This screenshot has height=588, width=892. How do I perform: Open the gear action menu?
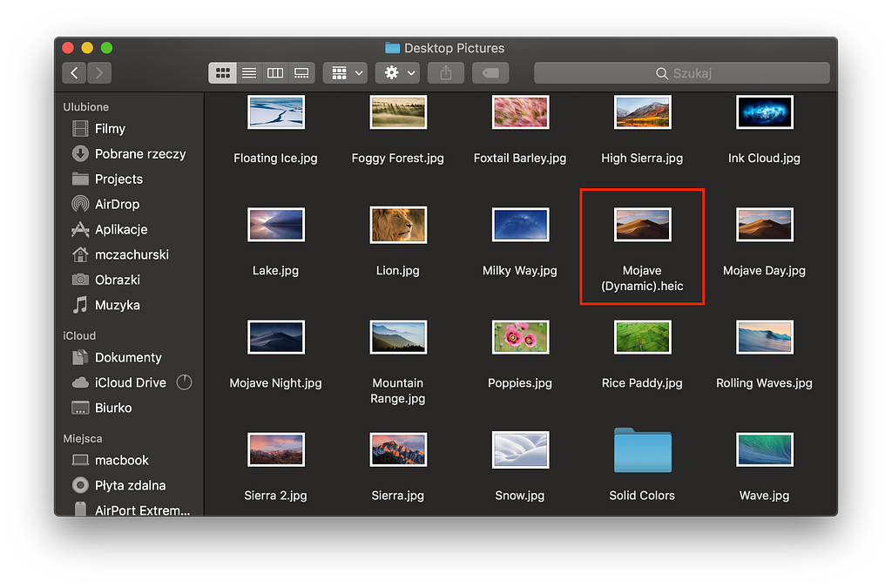[x=397, y=73]
